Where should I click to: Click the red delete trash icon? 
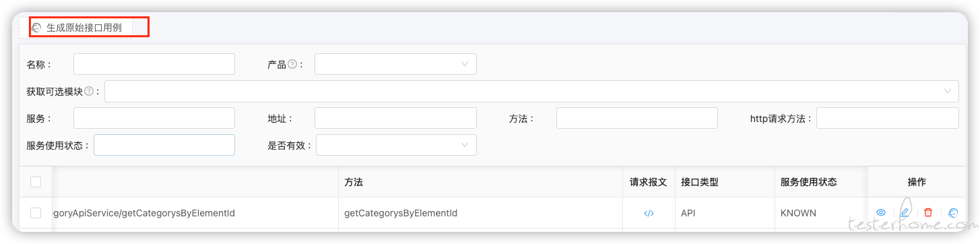[x=928, y=212]
